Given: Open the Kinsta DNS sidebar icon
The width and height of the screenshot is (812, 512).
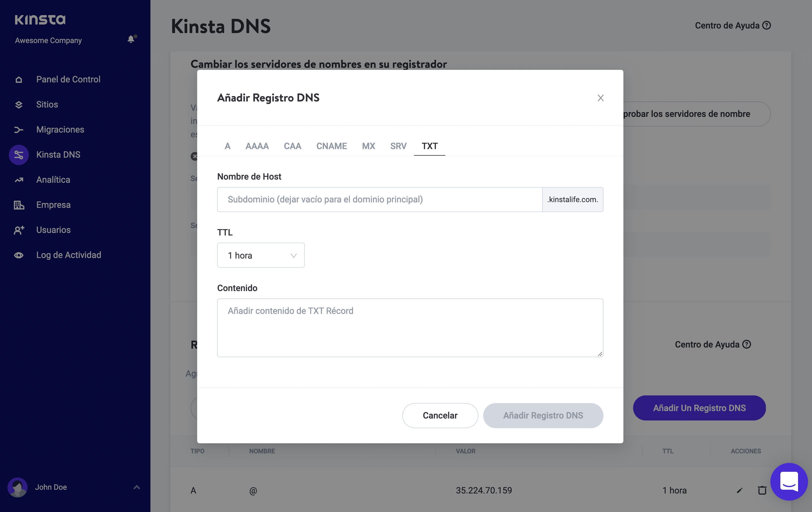Looking at the screenshot, I should pyautogui.click(x=19, y=155).
